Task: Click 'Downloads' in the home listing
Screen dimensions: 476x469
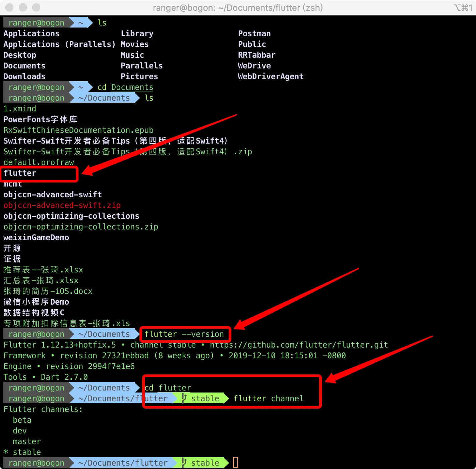Action: click(24, 76)
